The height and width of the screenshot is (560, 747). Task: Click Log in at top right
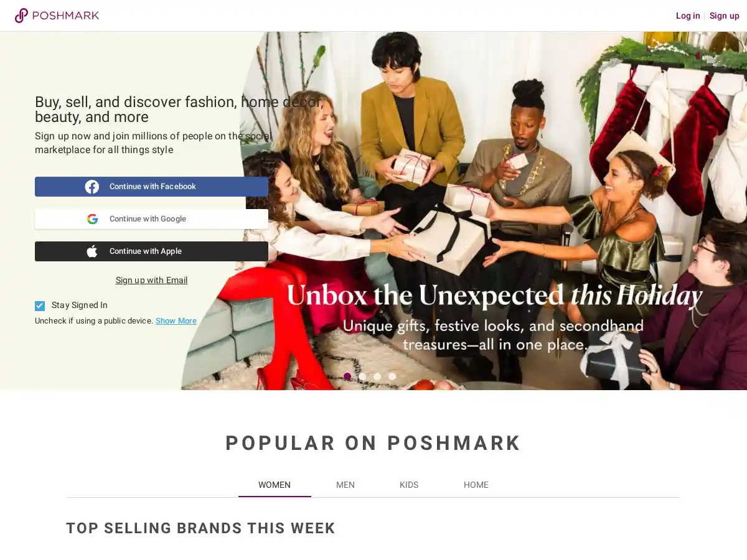[688, 16]
